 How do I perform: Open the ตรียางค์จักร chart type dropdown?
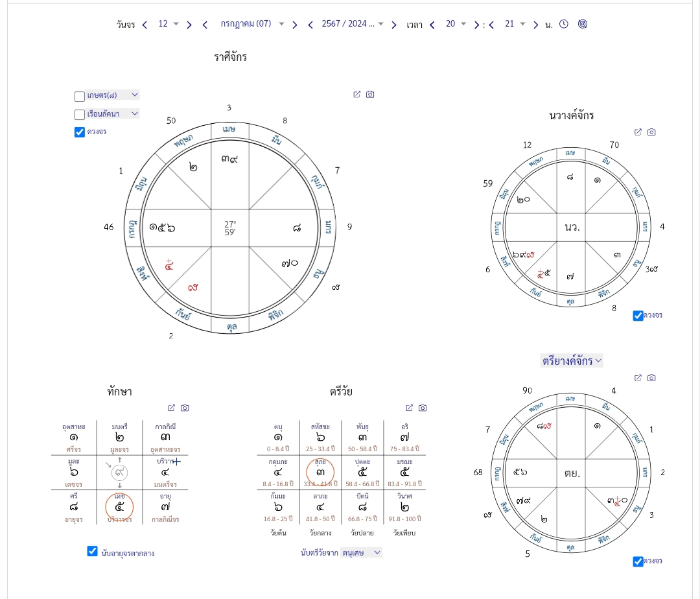tap(572, 360)
